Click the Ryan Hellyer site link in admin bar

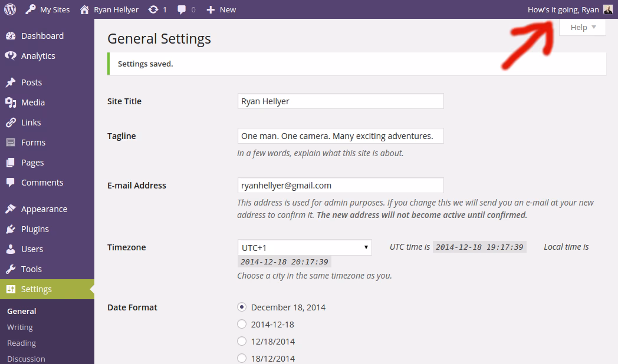110,9
